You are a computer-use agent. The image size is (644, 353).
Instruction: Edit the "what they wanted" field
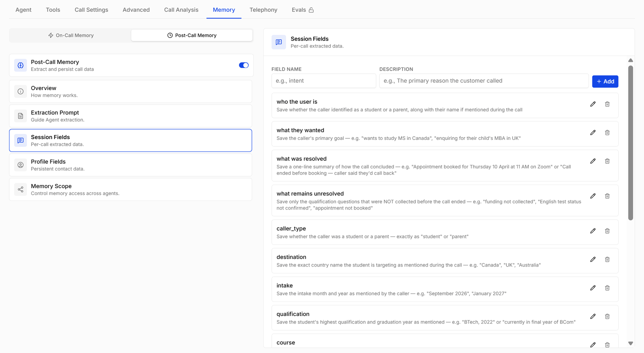coord(593,133)
